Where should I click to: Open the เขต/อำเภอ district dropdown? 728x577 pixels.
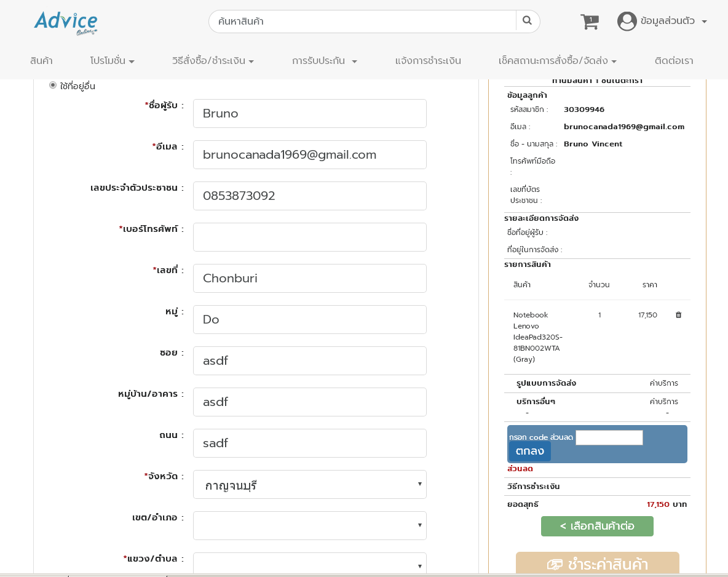pos(310,525)
